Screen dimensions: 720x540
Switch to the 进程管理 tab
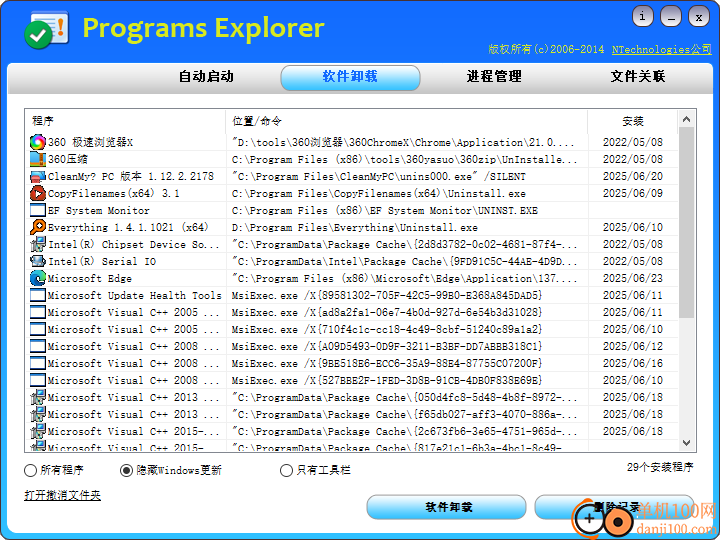pos(494,77)
